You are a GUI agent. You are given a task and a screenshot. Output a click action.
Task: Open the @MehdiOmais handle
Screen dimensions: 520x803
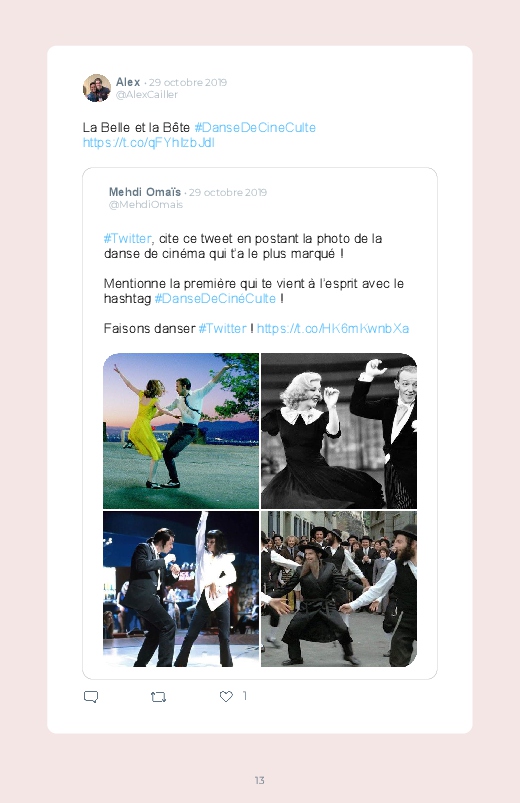(145, 205)
